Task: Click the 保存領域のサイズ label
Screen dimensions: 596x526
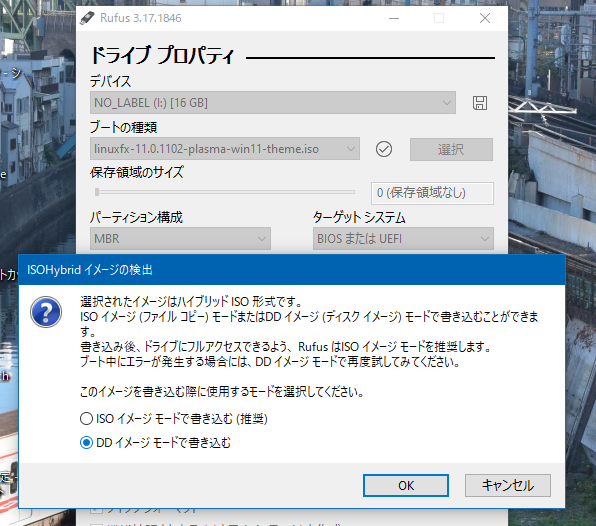Action: click(x=137, y=172)
